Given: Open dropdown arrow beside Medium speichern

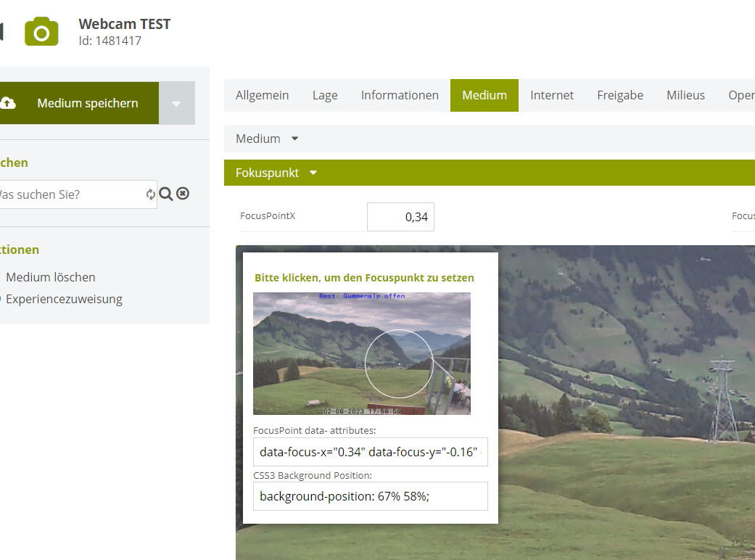Looking at the screenshot, I should point(177,103).
